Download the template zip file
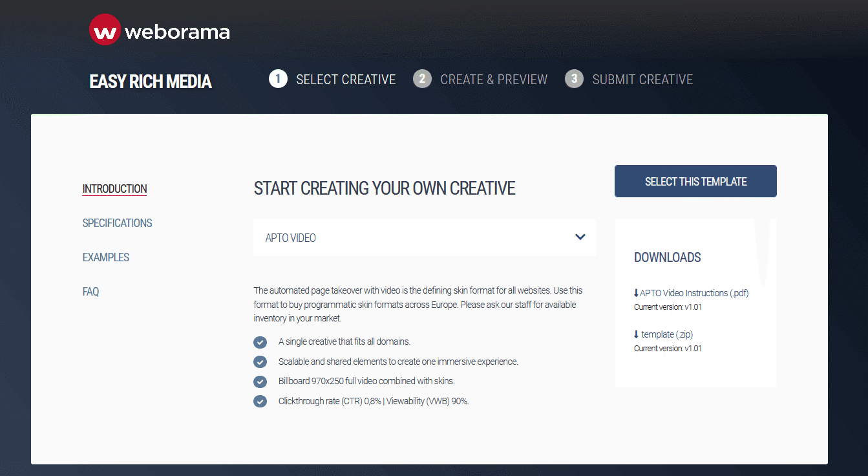 [x=667, y=334]
